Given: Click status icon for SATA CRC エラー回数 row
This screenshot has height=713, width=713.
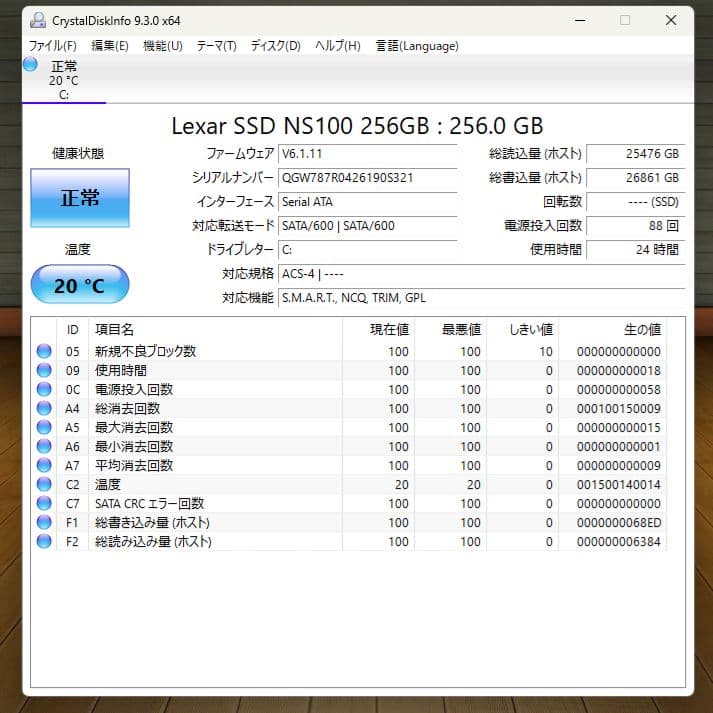Looking at the screenshot, I should tap(44, 503).
